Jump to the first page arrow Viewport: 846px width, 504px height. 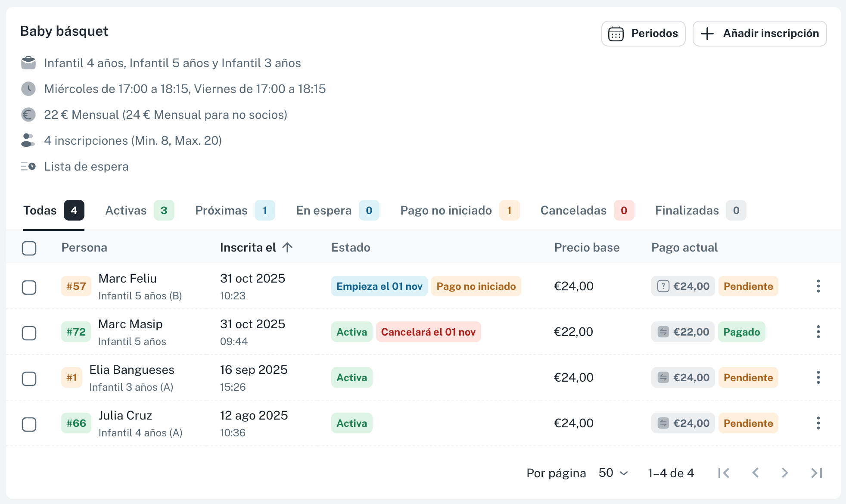coord(724,473)
